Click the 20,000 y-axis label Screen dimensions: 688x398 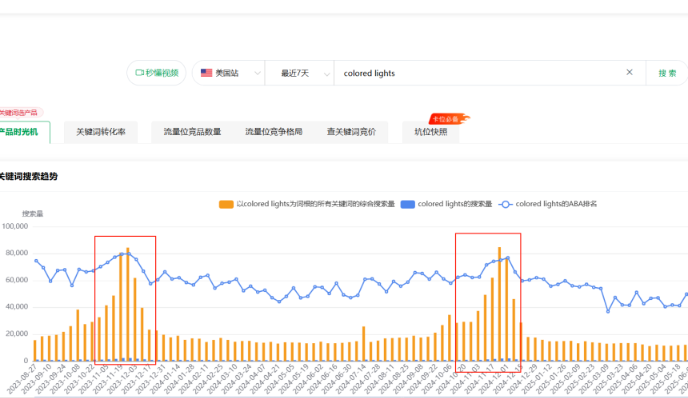click(17, 334)
